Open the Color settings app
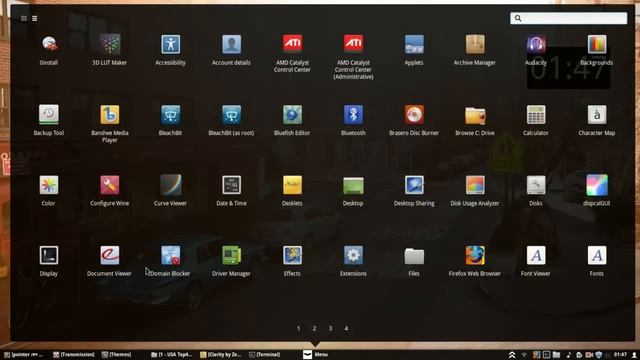640x360 pixels. click(x=49, y=191)
